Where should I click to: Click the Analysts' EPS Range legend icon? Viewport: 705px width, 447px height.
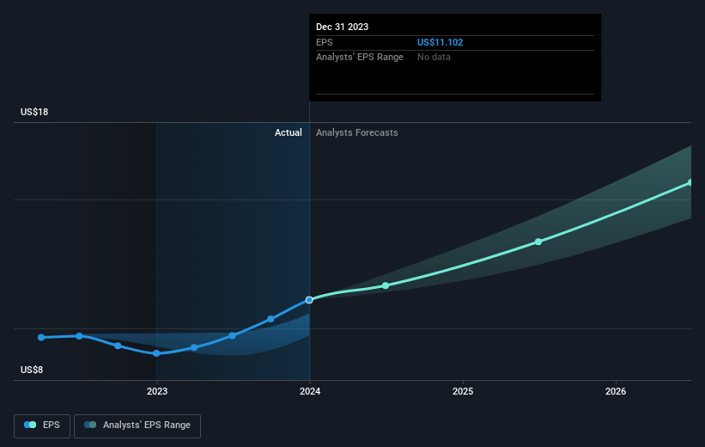[90, 425]
